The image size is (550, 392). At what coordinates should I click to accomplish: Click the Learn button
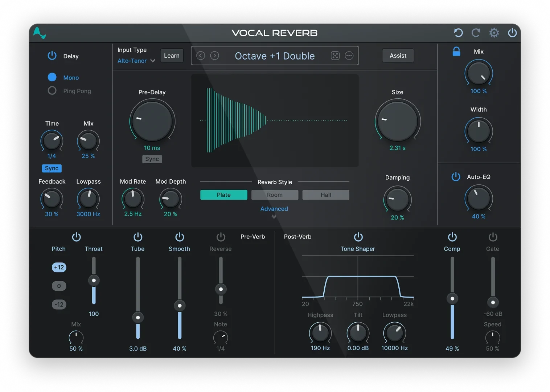172,56
